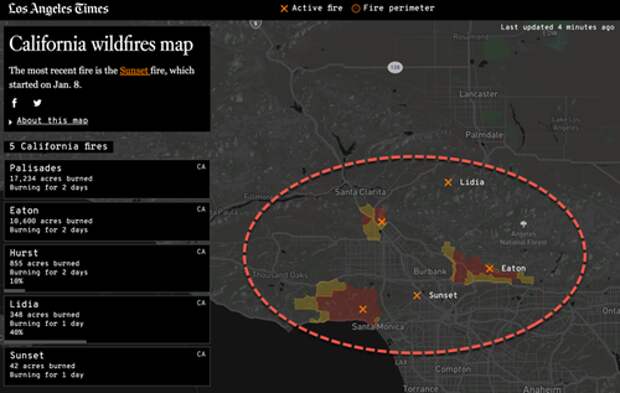620x393 pixels.
Task: Select the Palisades fire list card
Action: (107, 179)
